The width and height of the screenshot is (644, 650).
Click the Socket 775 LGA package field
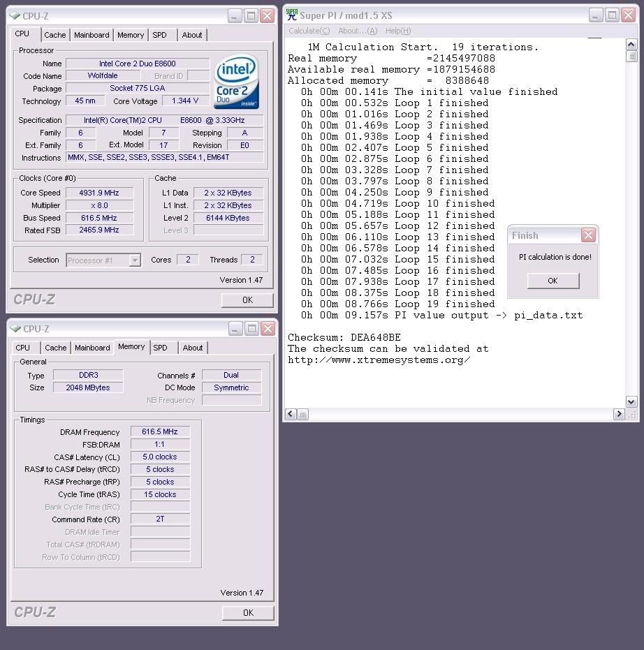click(138, 88)
